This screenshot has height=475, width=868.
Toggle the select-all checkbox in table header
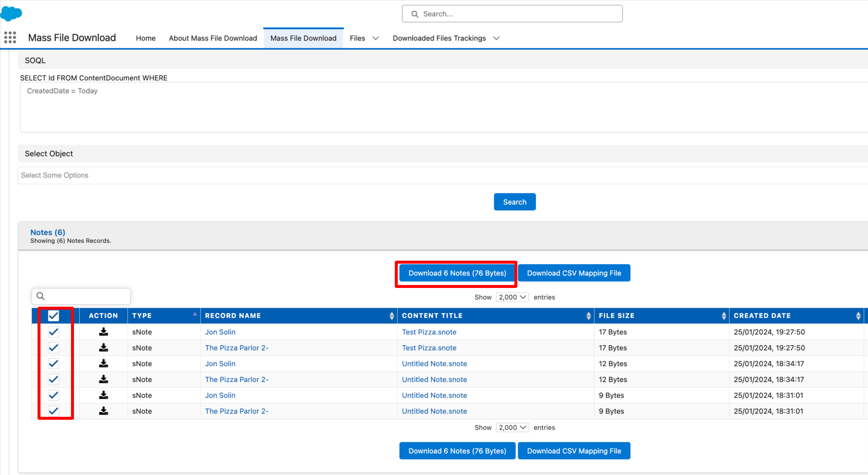pos(53,316)
